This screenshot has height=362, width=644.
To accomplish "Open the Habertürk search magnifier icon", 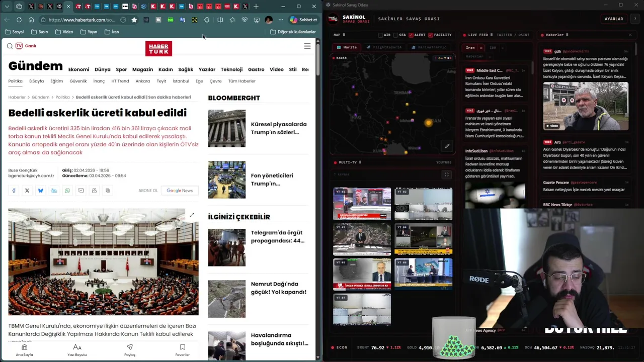I will (x=10, y=46).
